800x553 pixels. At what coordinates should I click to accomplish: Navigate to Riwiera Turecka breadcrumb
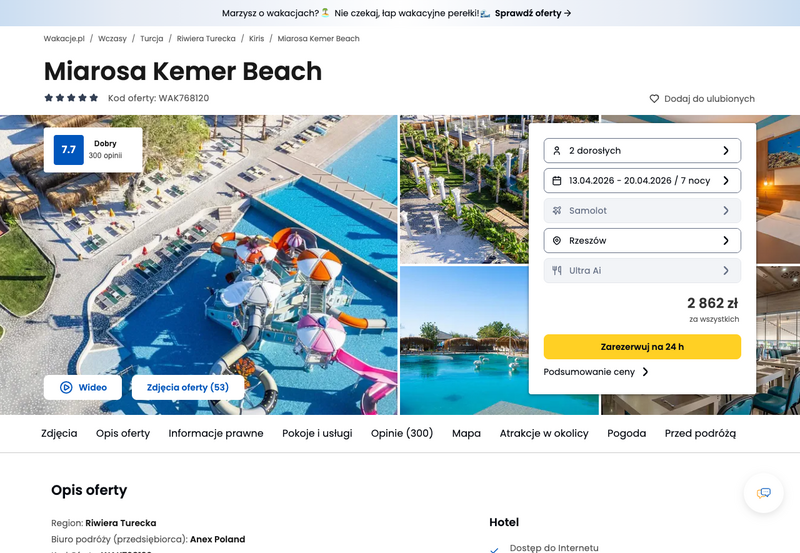tap(206, 38)
